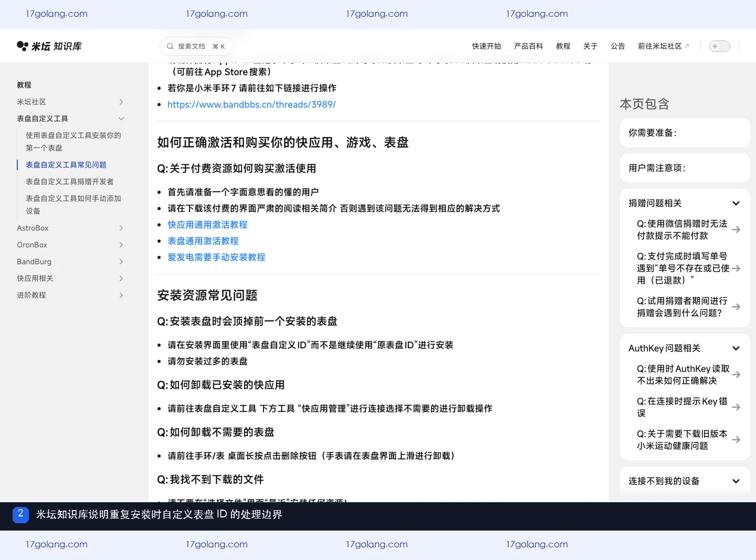Open the 教程 top nav item

tap(563, 46)
